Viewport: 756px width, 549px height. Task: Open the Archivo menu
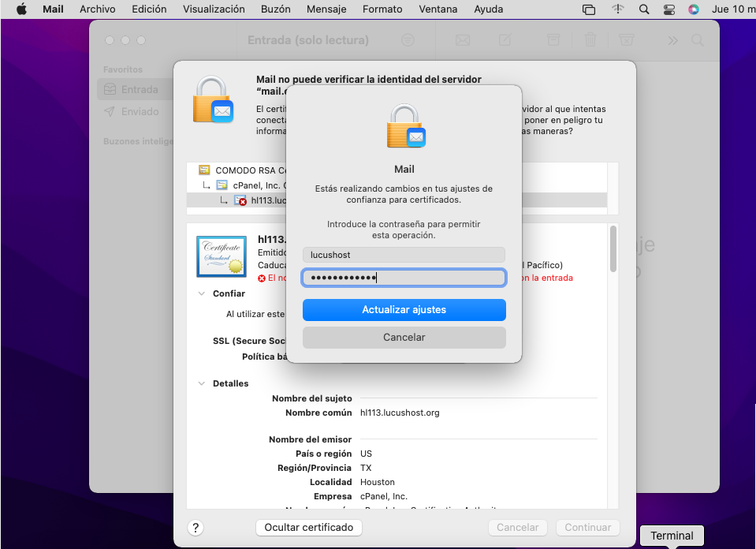[98, 9]
